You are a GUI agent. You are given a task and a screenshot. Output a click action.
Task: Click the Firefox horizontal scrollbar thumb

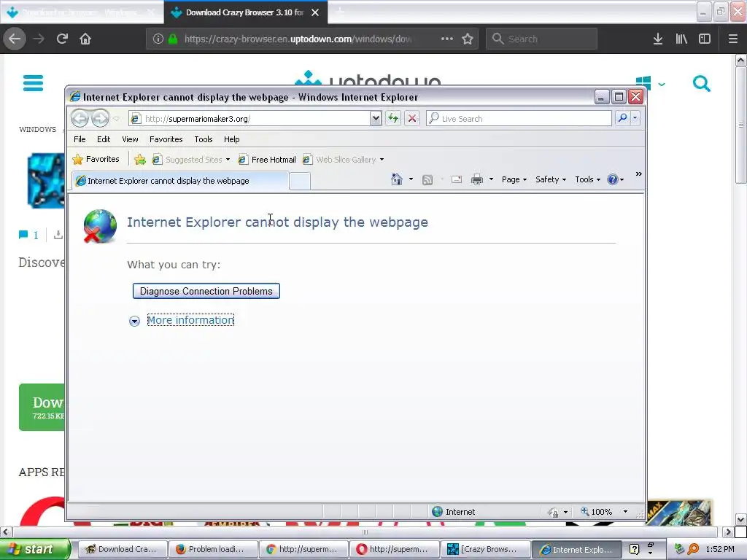coord(365,532)
